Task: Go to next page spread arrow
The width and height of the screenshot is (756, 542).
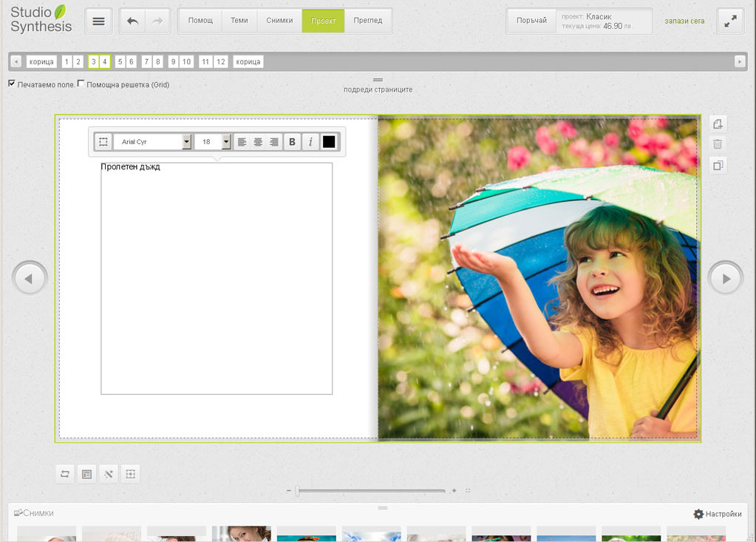Action: coord(725,279)
